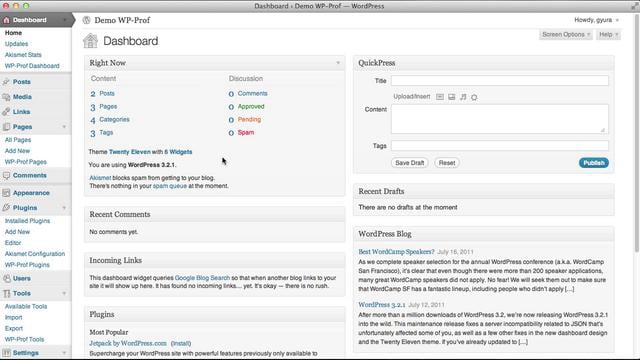Click the Dashboard home icon in sidebar
Image resolution: width=640 pixels, height=360 pixels.
[6, 20]
